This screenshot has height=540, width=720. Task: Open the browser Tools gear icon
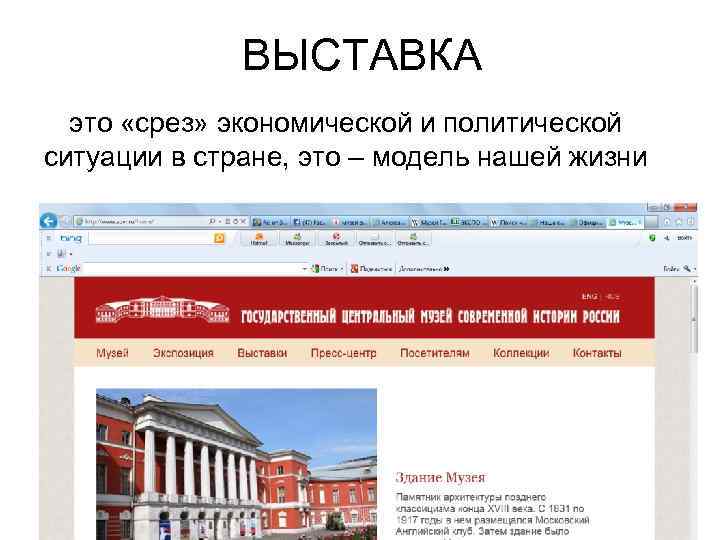pyautogui.click(x=690, y=222)
